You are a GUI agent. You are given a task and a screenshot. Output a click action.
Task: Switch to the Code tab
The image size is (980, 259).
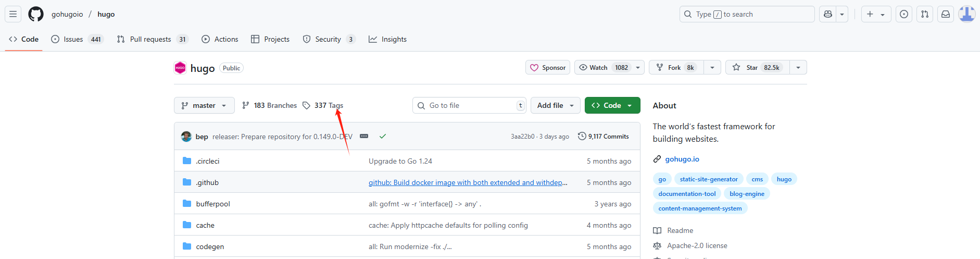[24, 39]
